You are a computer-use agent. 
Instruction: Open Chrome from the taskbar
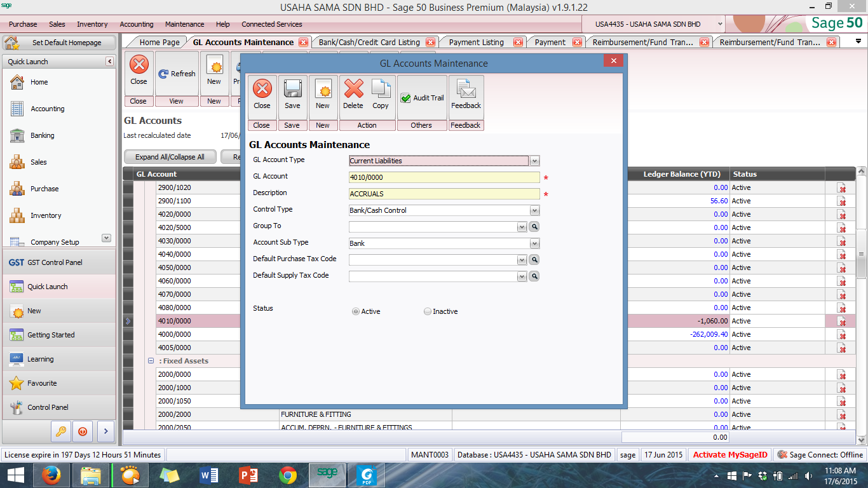[287, 475]
